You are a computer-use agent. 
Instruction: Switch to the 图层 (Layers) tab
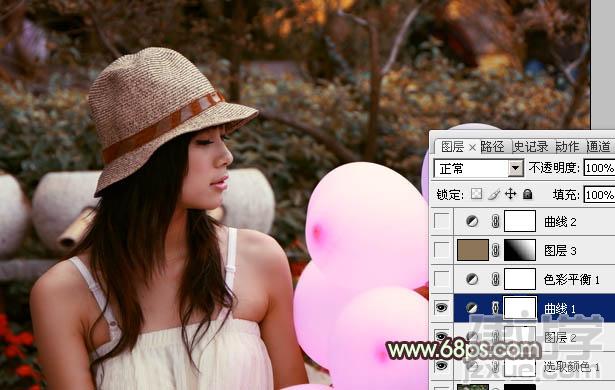[452, 147]
